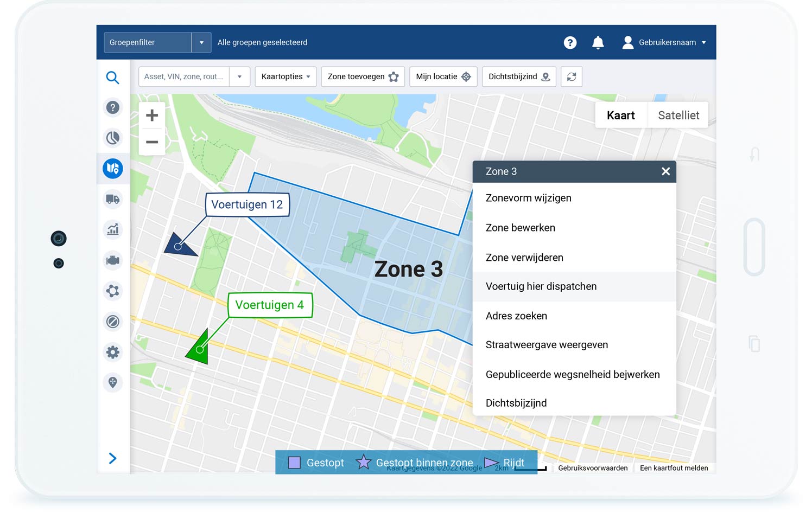Click into the Groepenfilter field
Viewport: 812px width, 513px height.
[x=148, y=42]
